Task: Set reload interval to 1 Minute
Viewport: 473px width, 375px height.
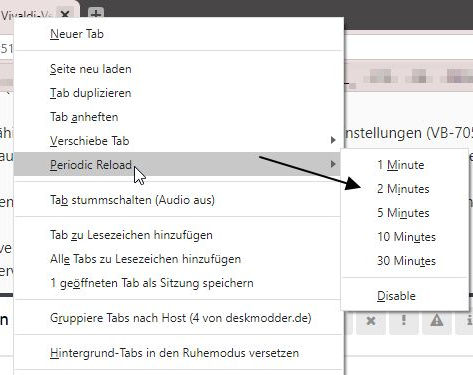Action: 404,165
